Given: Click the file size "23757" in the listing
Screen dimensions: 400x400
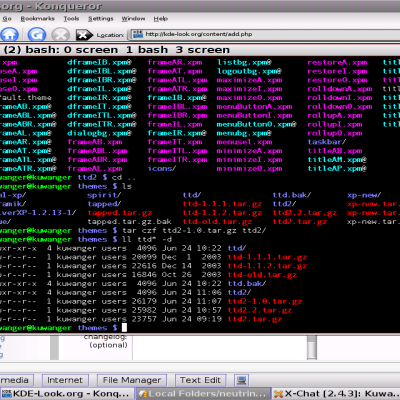Looking at the screenshot, I should pos(144,319).
